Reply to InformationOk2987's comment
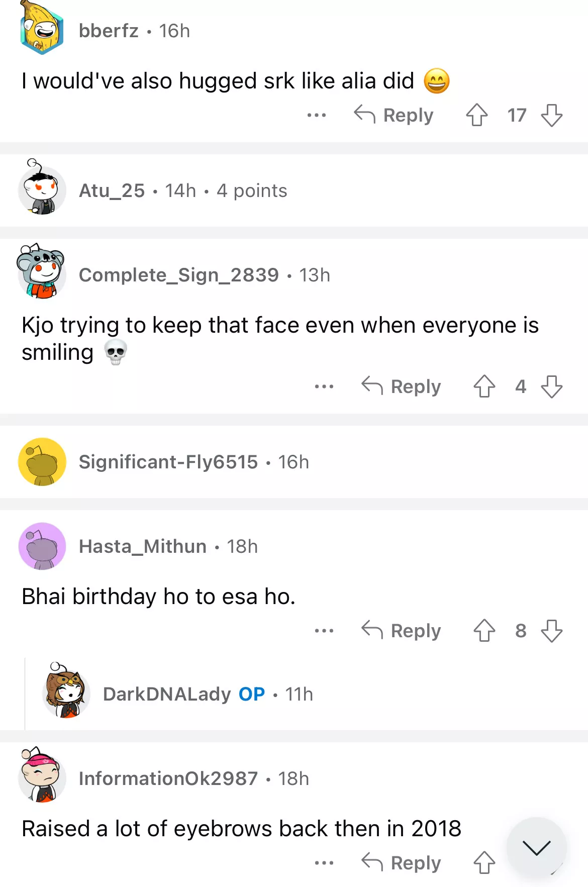This screenshot has width=588, height=887. click(x=401, y=863)
